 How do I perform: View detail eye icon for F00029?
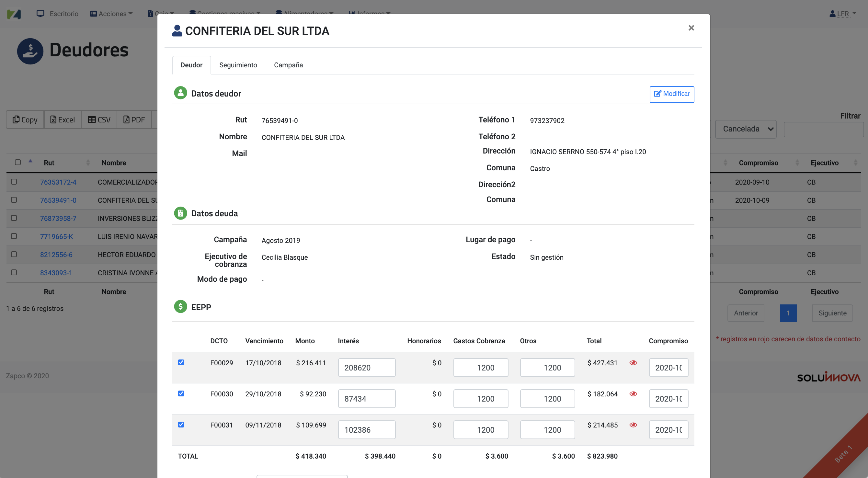[x=633, y=363]
